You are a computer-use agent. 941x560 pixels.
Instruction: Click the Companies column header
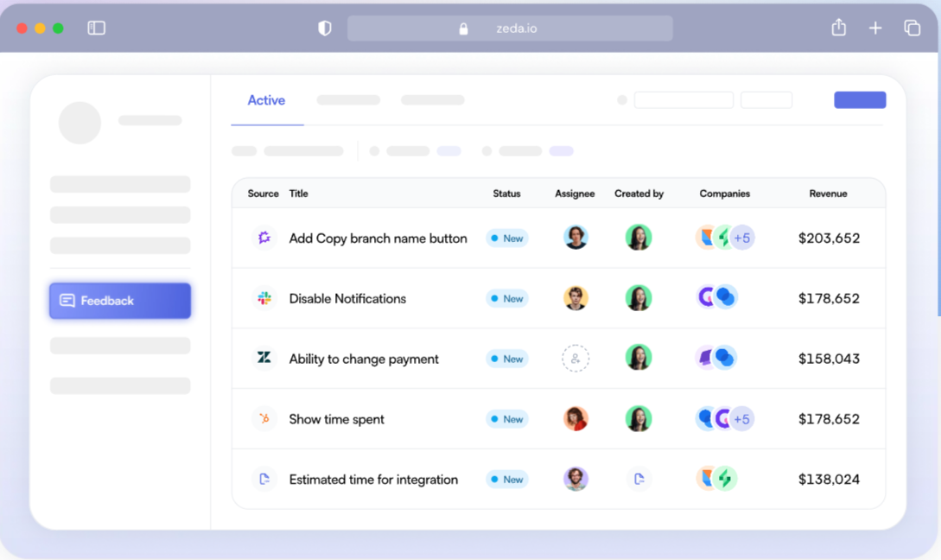point(724,194)
